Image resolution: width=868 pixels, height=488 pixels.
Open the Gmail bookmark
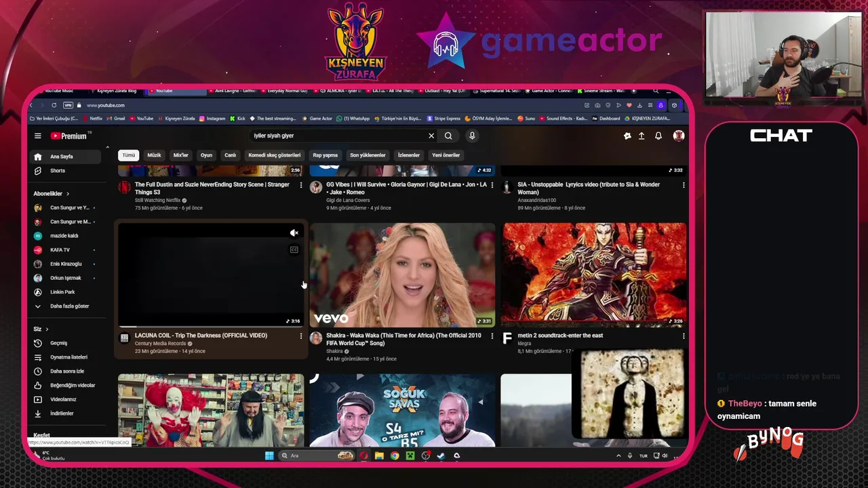[x=116, y=119]
